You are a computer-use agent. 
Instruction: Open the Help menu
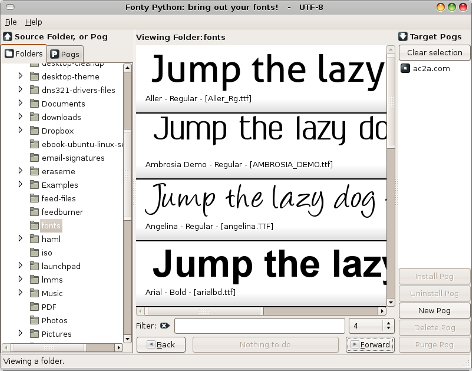(x=34, y=22)
